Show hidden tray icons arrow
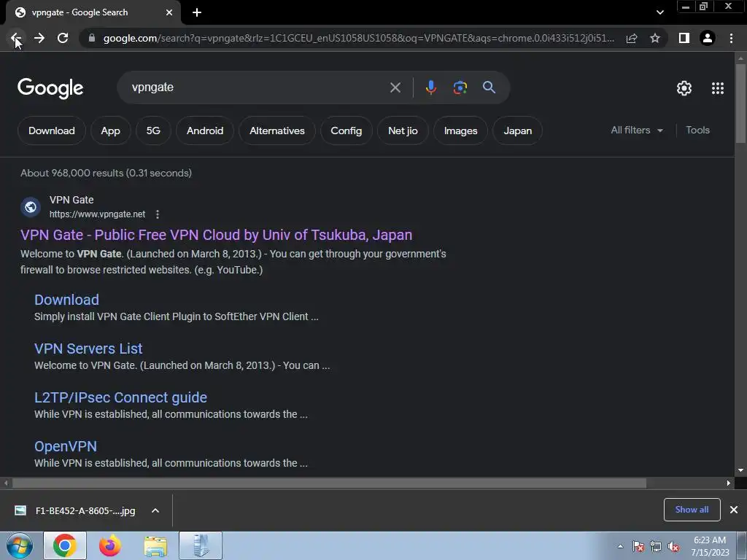 pos(620,546)
